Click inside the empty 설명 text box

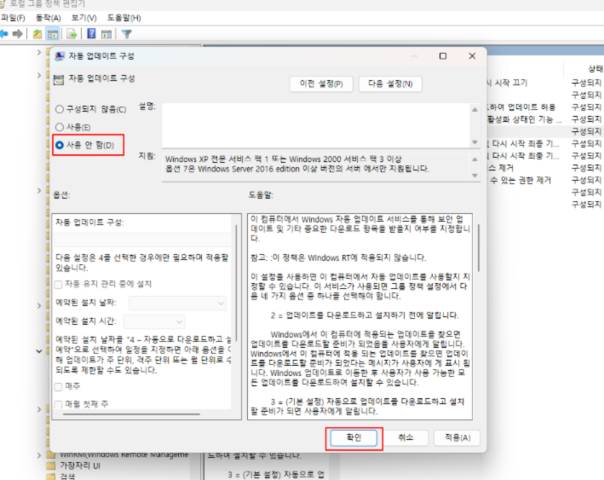(x=316, y=126)
